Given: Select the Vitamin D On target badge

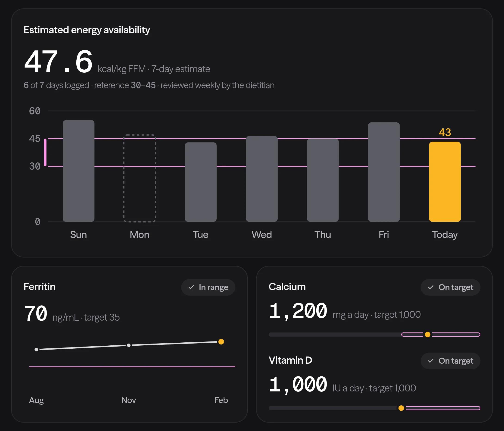Looking at the screenshot, I should coord(451,361).
